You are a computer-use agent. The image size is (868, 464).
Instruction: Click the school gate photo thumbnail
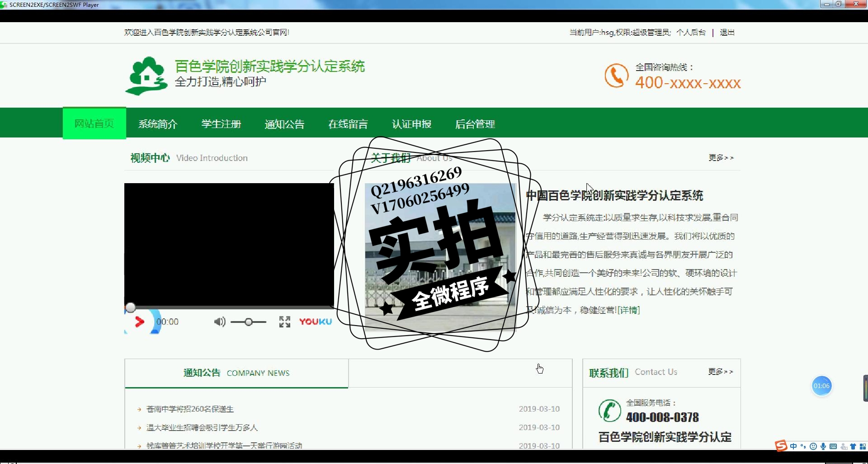click(440, 257)
